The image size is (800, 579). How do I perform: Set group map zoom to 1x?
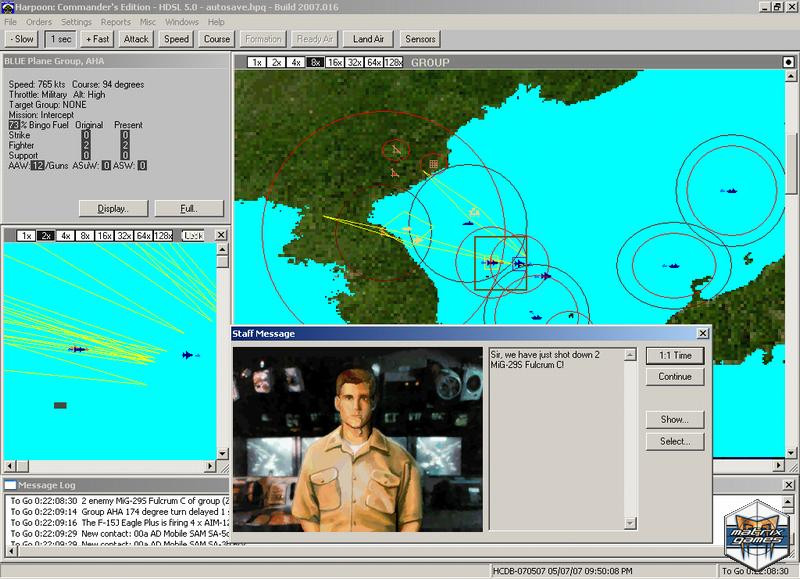point(257,62)
